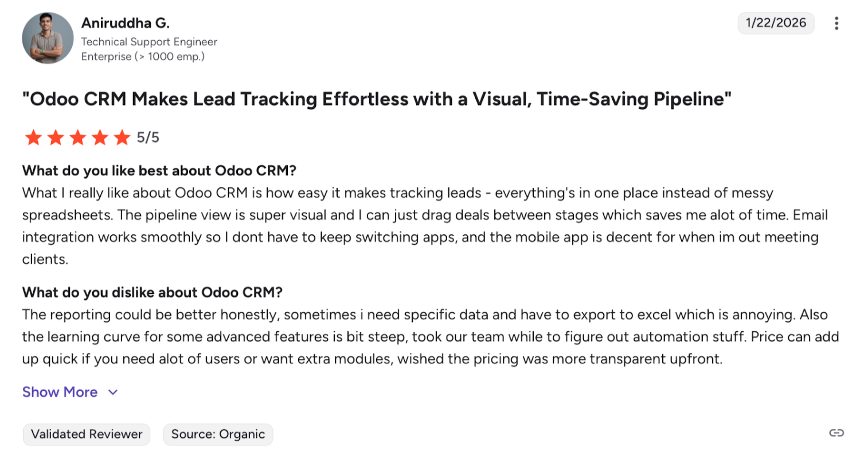Expand the review with Show More
868x463 pixels.
coord(60,392)
